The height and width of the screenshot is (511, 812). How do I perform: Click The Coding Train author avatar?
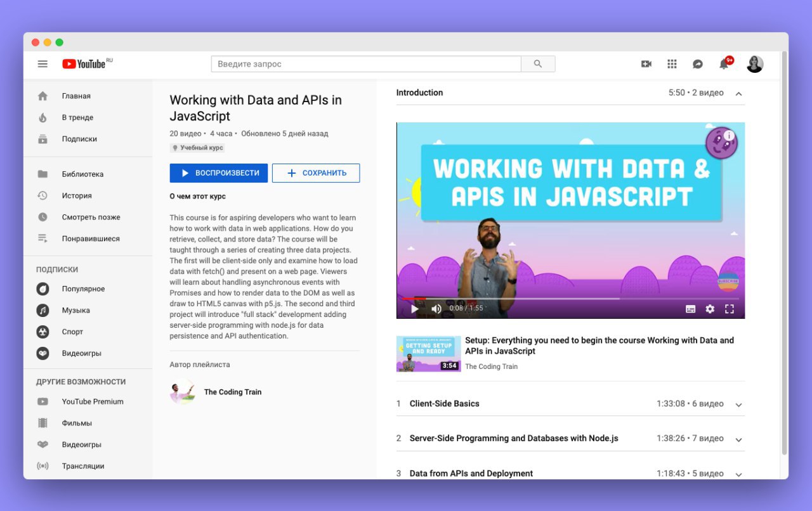click(182, 392)
